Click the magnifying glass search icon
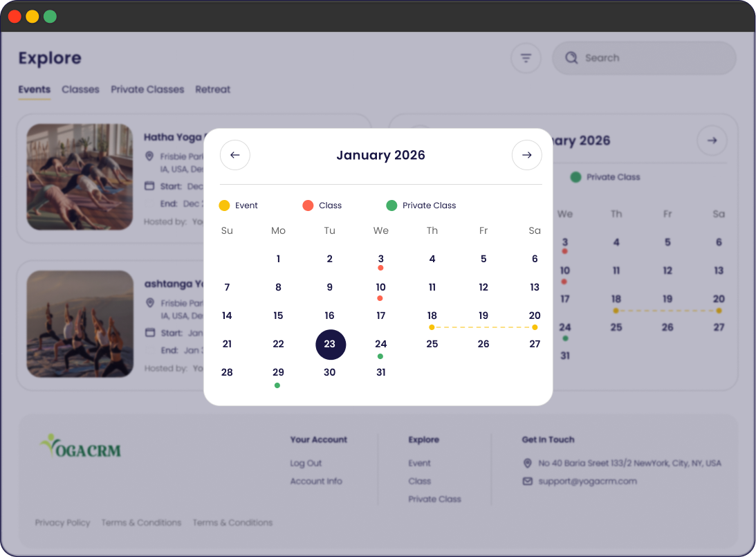The height and width of the screenshot is (557, 756). click(x=571, y=58)
